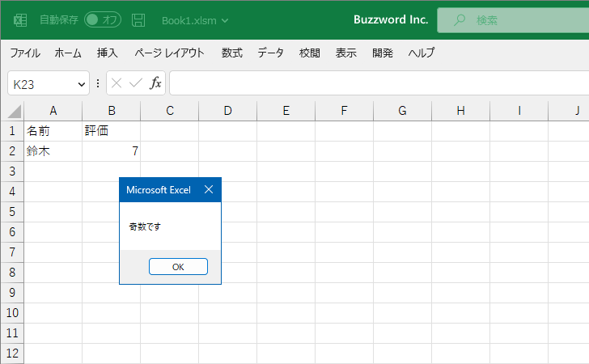The image size is (589, 364).
Task: Click the Insert Function fx icon
Action: pos(155,83)
